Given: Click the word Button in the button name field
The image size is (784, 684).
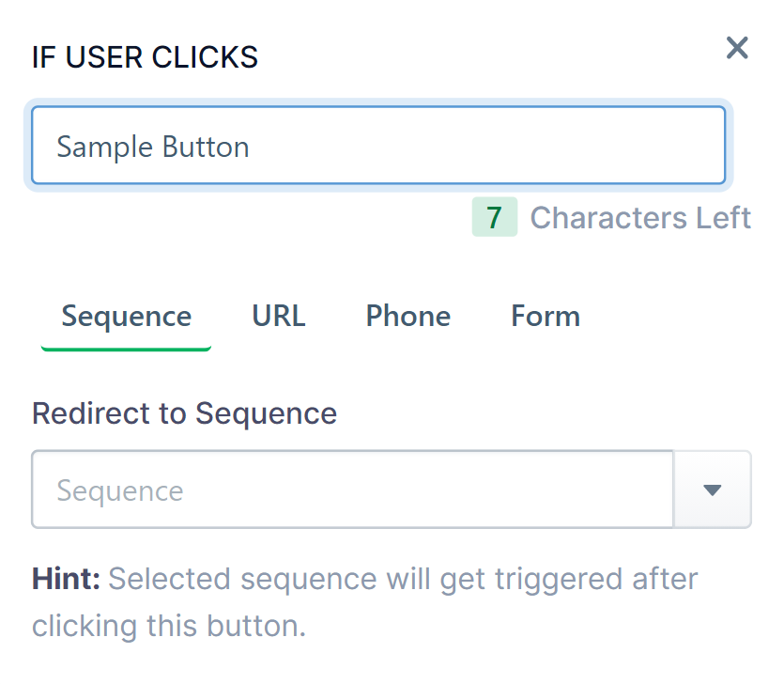Looking at the screenshot, I should [x=206, y=147].
